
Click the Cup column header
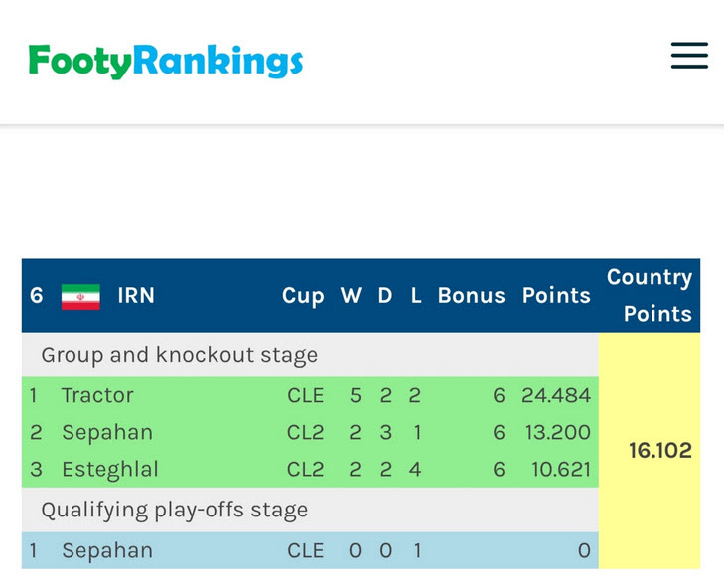(303, 296)
